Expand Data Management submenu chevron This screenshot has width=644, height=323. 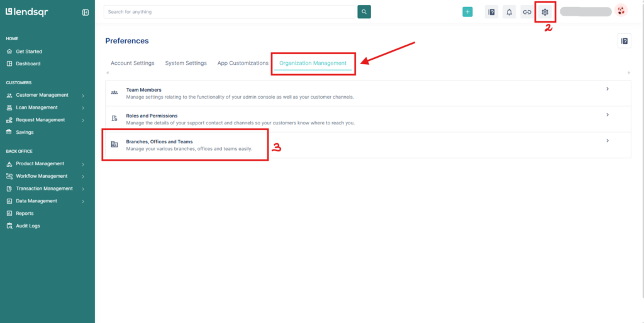point(83,202)
